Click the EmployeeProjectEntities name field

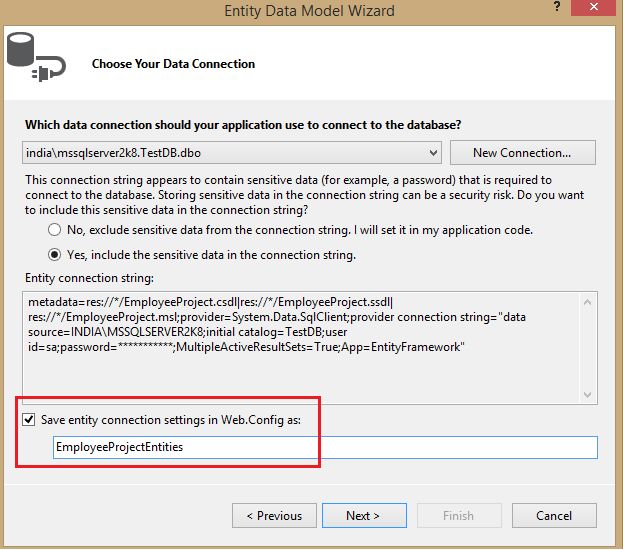[325, 447]
